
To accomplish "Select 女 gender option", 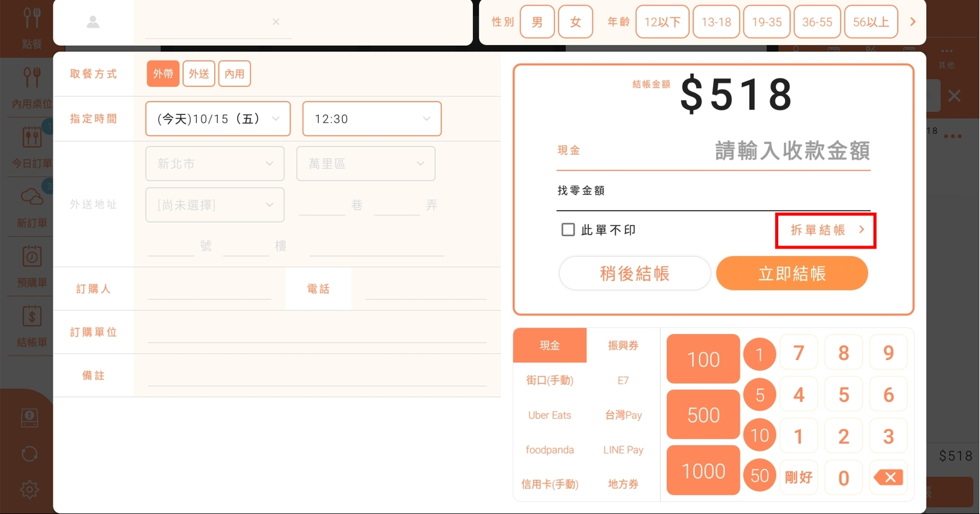I will [575, 22].
